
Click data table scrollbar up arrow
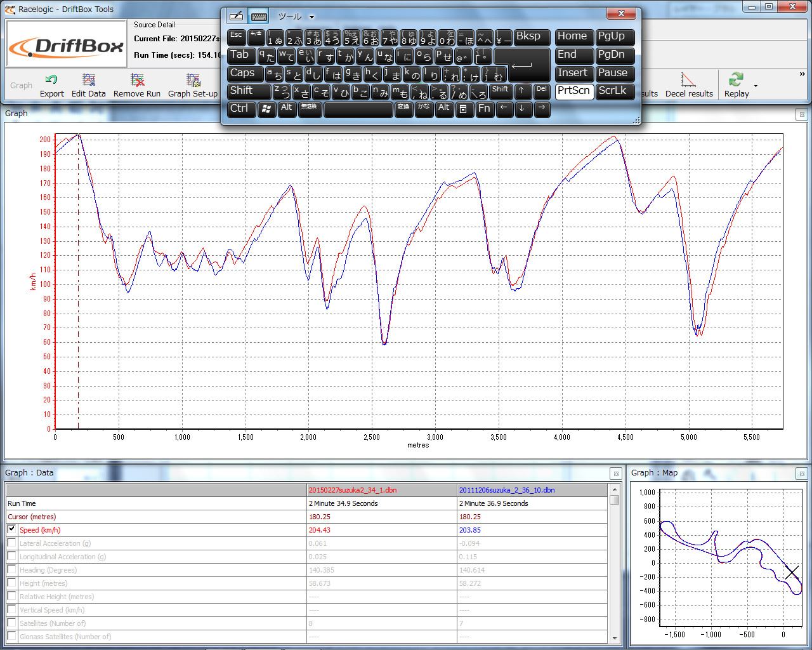[x=614, y=489]
